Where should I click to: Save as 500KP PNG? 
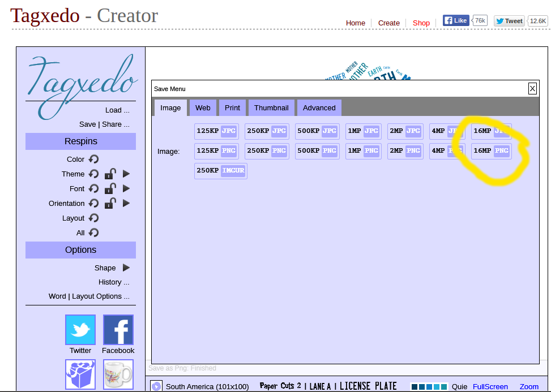click(317, 151)
